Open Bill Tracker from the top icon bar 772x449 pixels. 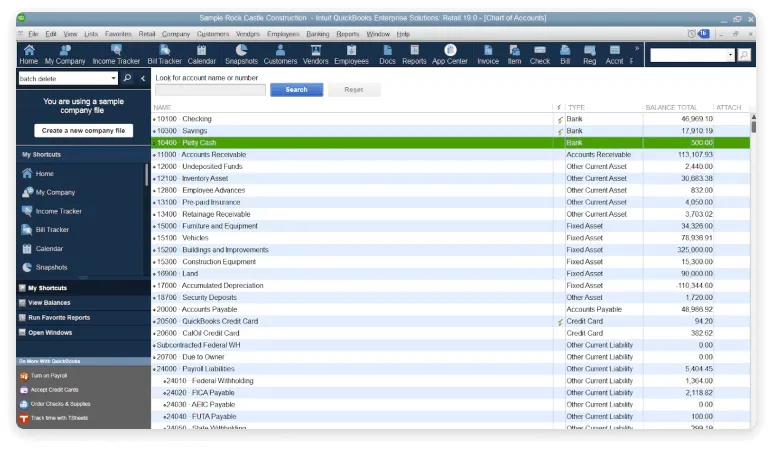[164, 55]
